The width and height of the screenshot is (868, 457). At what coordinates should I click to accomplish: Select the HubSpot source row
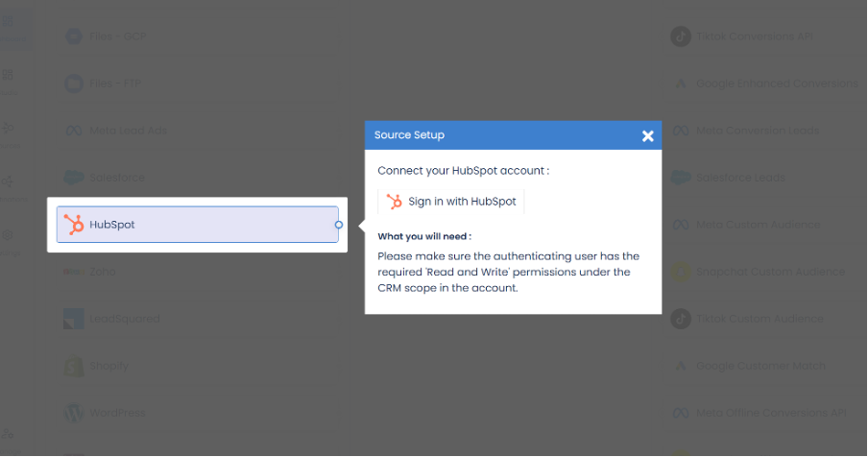pos(198,225)
